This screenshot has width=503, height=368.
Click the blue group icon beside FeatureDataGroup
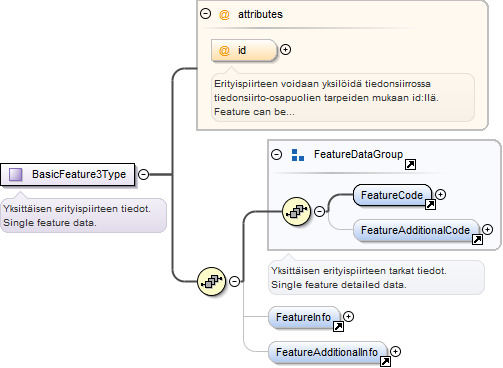[298, 155]
